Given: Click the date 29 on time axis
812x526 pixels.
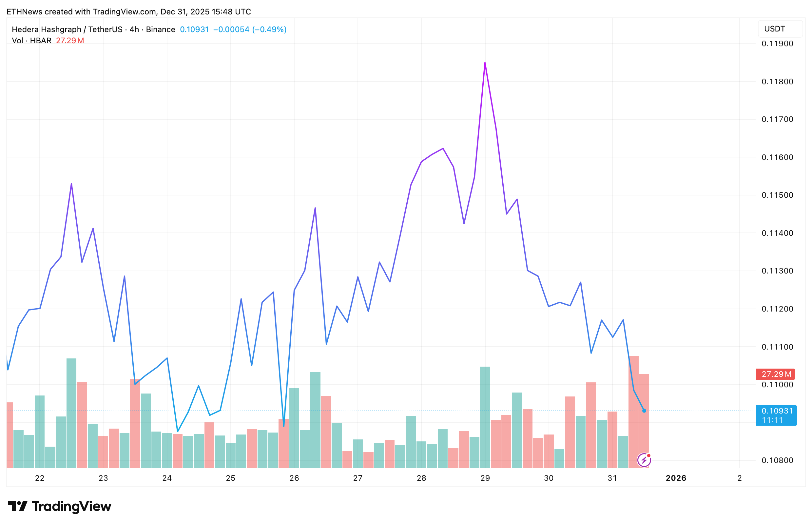Looking at the screenshot, I should pos(485,478).
